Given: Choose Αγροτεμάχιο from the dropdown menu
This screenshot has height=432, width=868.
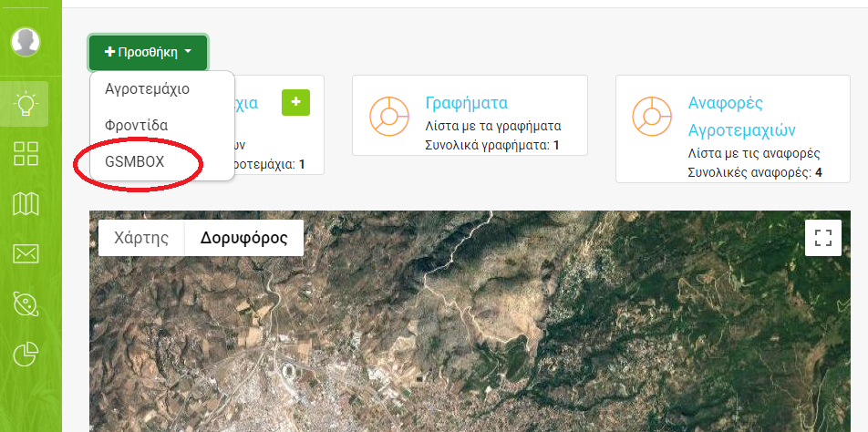Looking at the screenshot, I should click(x=147, y=89).
